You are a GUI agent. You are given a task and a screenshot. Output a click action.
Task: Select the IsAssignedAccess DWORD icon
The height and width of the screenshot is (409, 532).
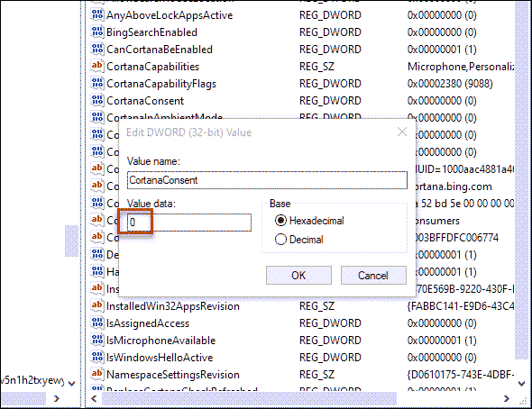tap(97, 323)
